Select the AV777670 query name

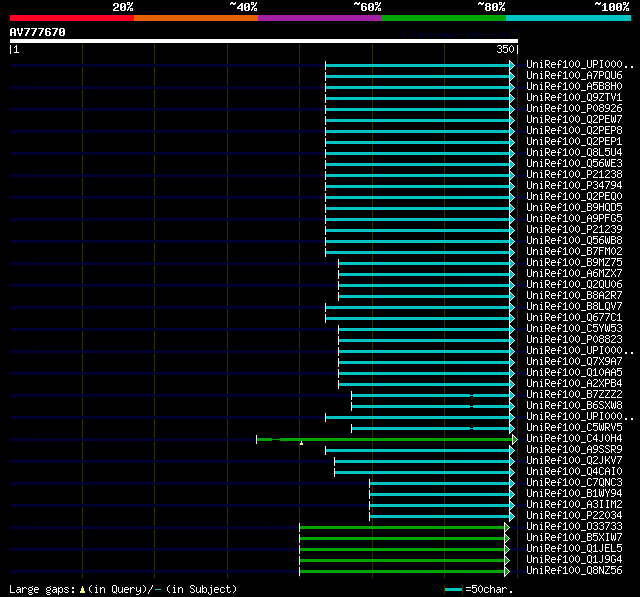(38, 32)
